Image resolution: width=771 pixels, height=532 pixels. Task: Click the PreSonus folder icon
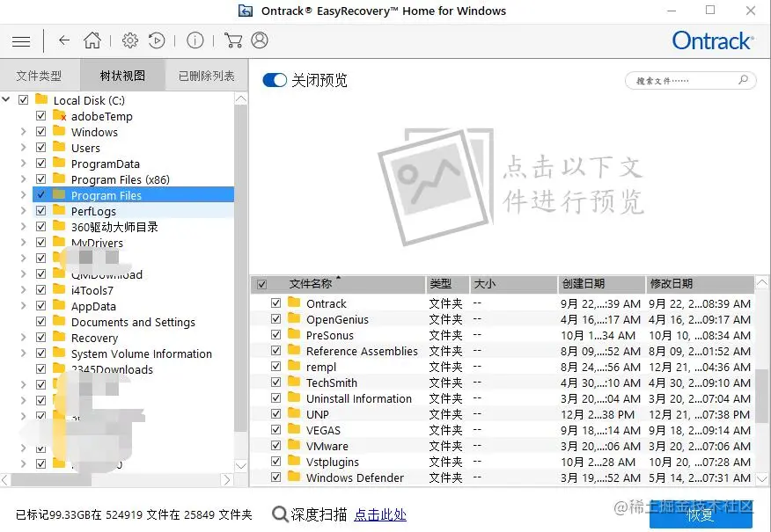[294, 334]
